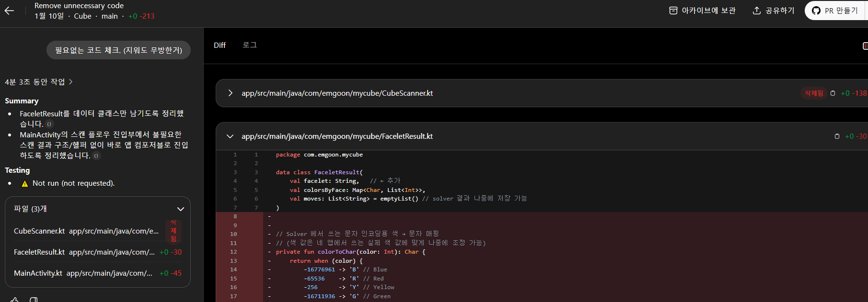
Task: Click removed line -16711936 -> 'G' // Green
Action: (x=347, y=296)
